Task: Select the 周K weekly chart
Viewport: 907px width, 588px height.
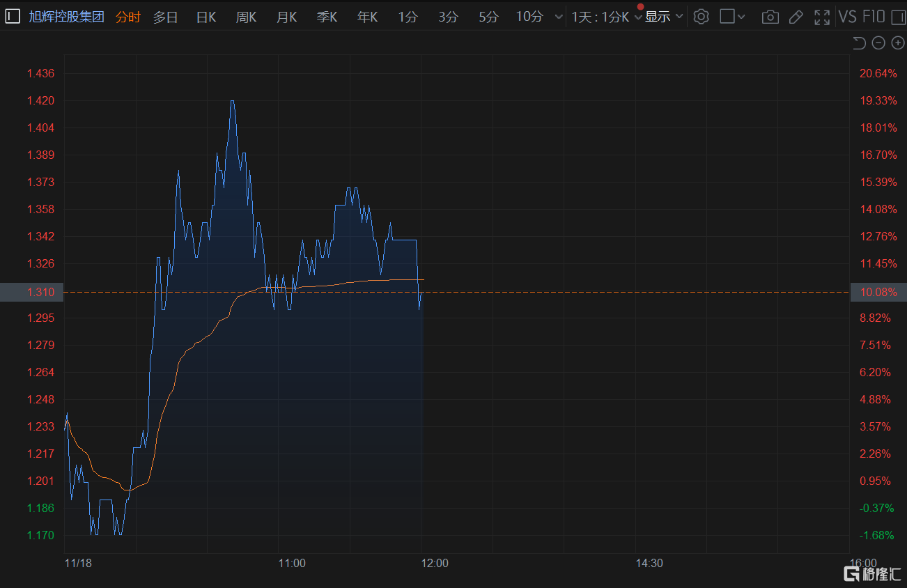Action: 246,17
